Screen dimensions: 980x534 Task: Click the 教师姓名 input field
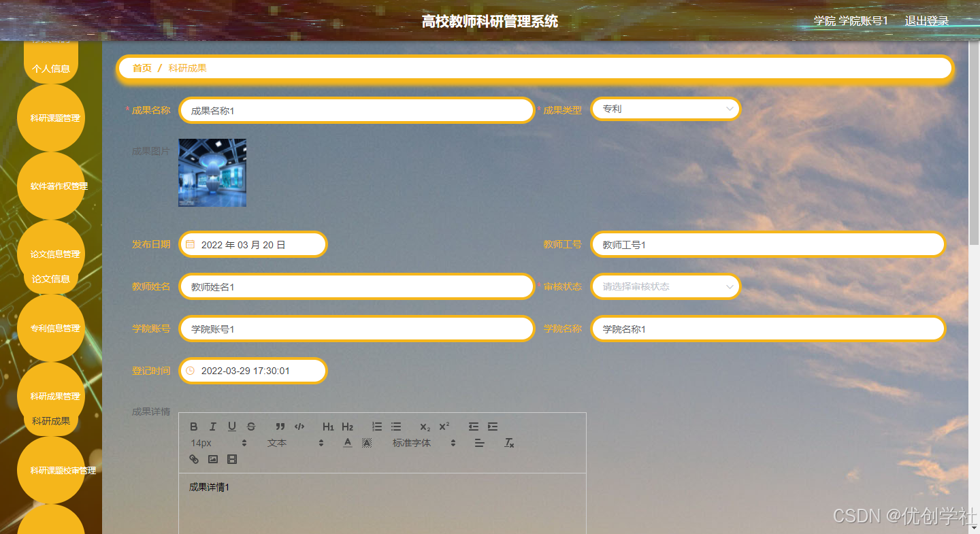pos(357,286)
